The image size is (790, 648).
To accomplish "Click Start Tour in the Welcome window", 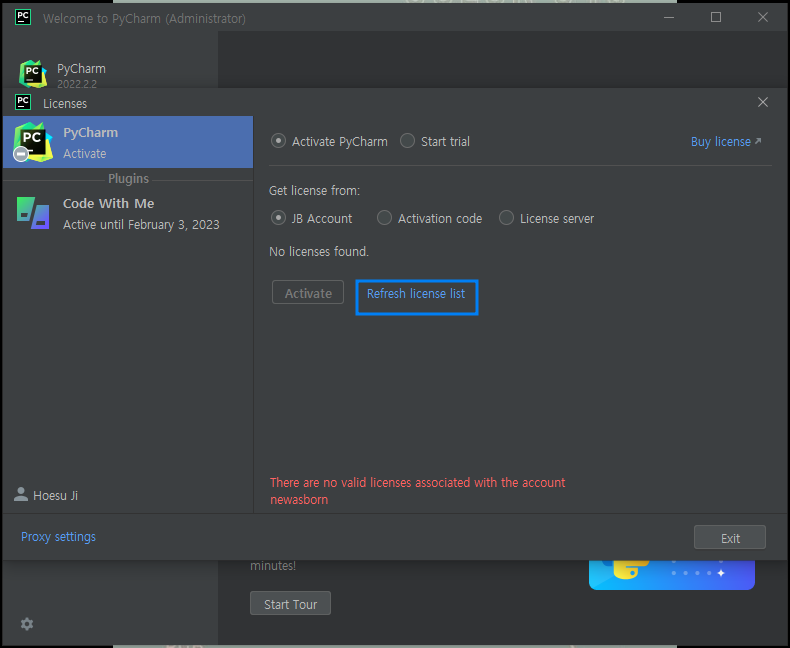I will [x=290, y=604].
